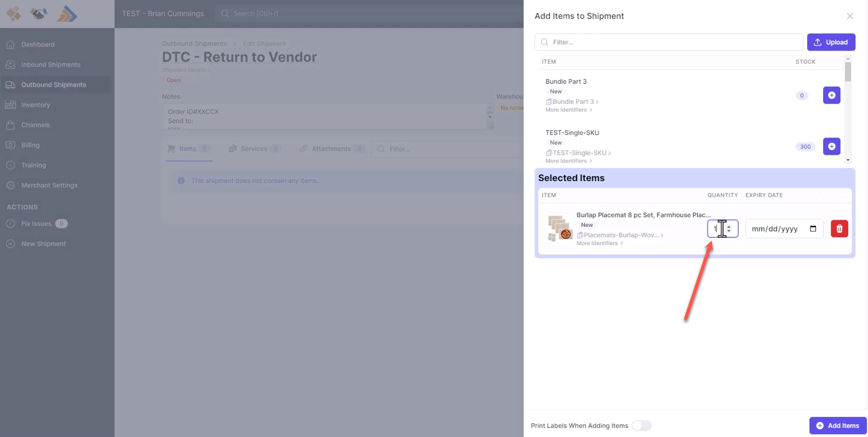The height and width of the screenshot is (437, 868).
Task: Open Inventory in the sidebar
Action: [35, 105]
